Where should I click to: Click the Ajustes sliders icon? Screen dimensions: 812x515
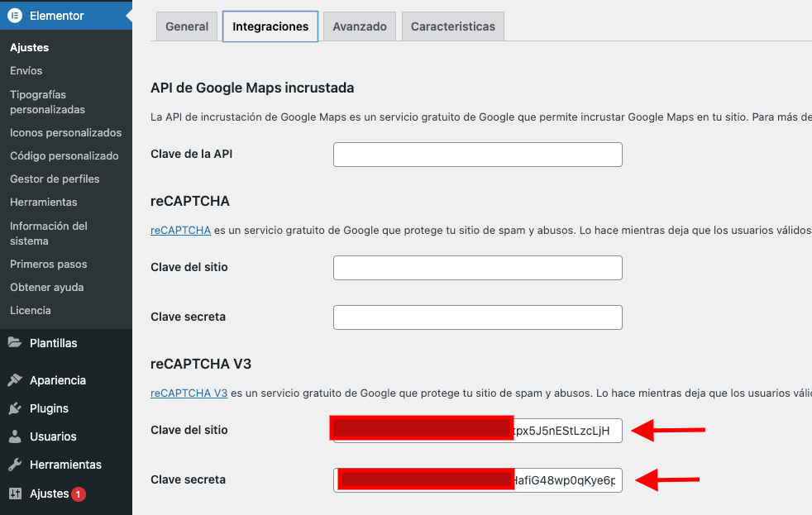tap(15, 494)
